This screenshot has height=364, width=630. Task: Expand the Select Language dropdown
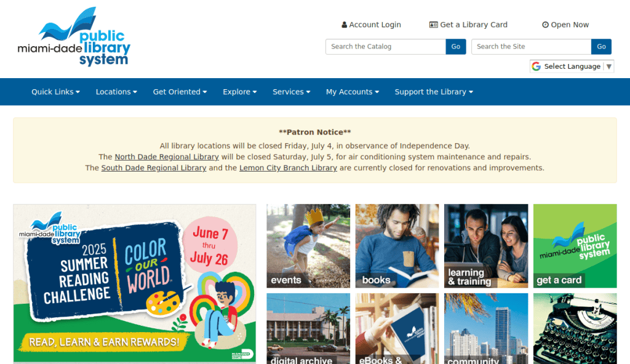(x=572, y=66)
